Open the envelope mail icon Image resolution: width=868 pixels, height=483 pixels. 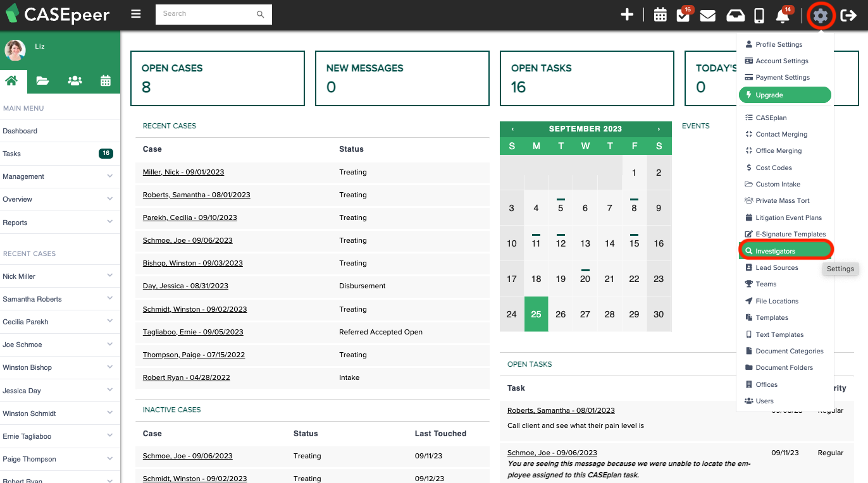pos(707,15)
